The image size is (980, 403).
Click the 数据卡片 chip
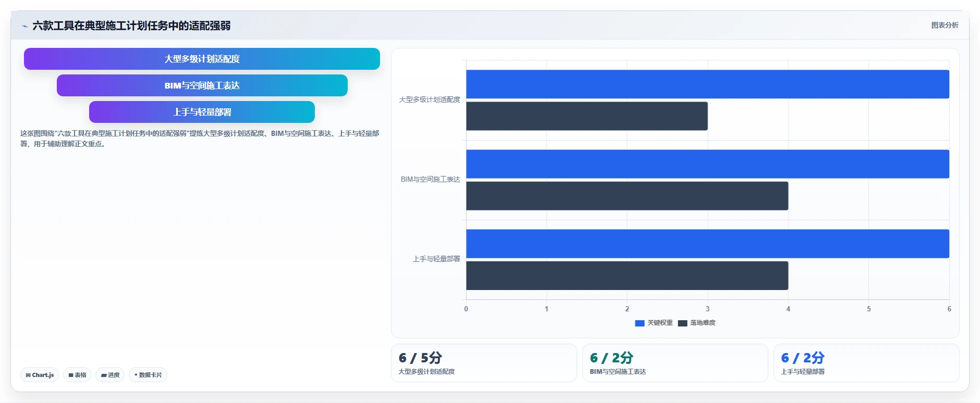148,375
